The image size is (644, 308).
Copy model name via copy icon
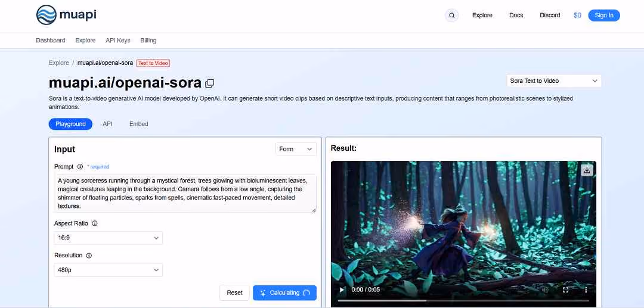(209, 83)
